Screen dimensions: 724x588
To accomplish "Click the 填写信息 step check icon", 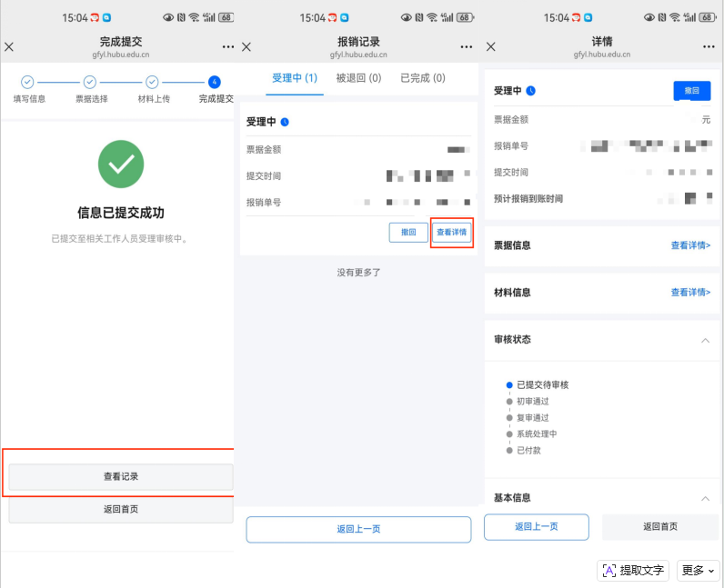I will pos(27,82).
